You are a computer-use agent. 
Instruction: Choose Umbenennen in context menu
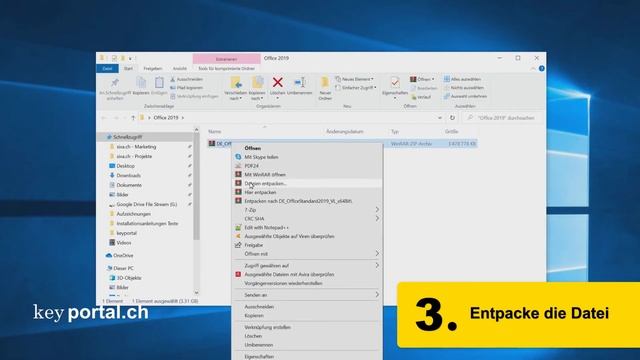coord(259,345)
